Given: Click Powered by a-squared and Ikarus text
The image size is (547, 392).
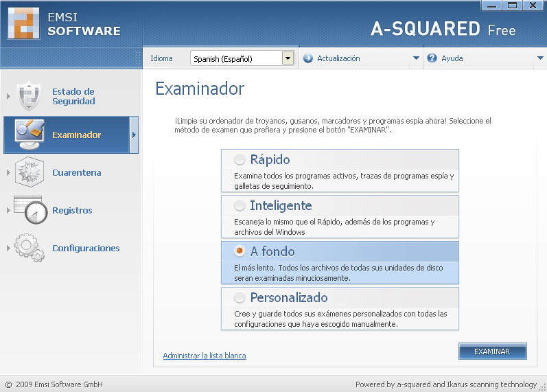Looking at the screenshot, I should (446, 384).
